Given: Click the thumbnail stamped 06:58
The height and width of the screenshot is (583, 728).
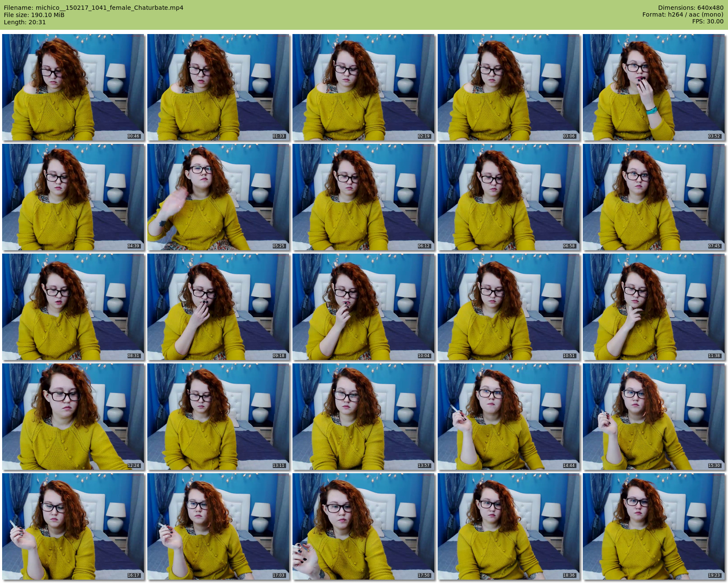Looking at the screenshot, I should (x=509, y=197).
